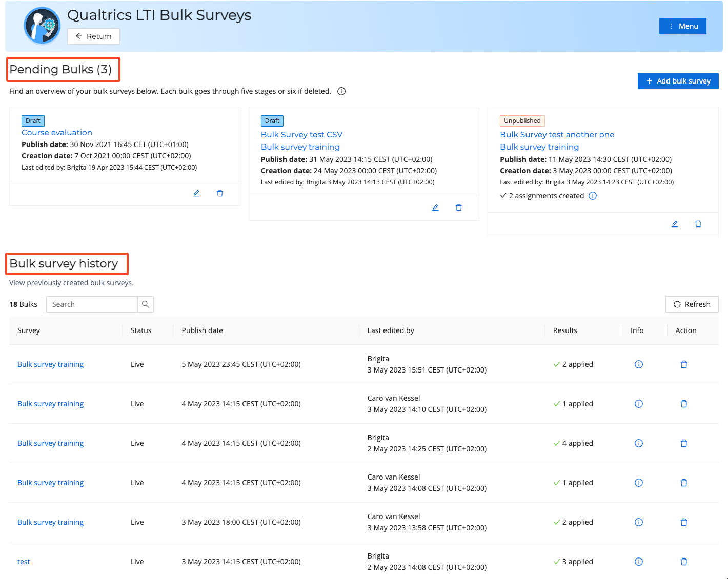
Task: Click the 4 applied result
Action: click(578, 443)
